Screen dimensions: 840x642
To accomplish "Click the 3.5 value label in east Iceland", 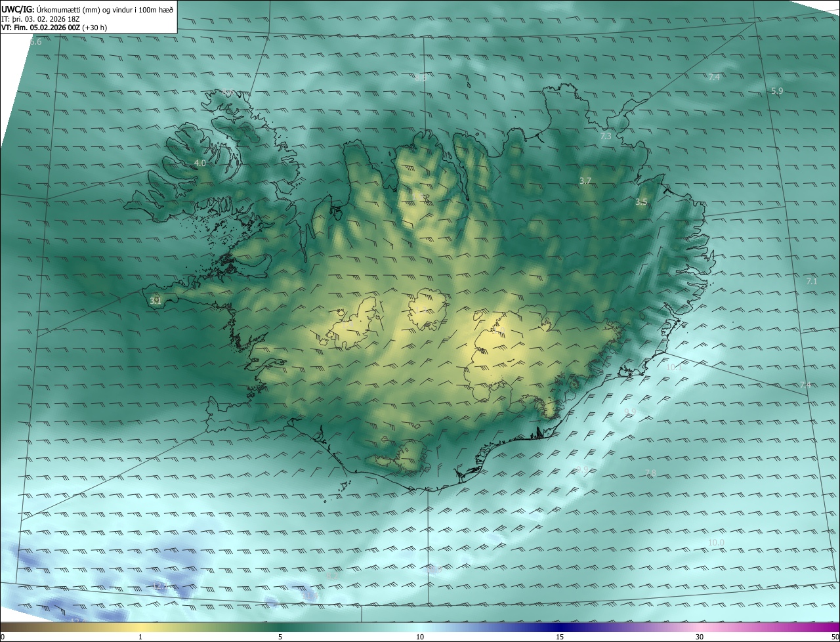I will [641, 202].
